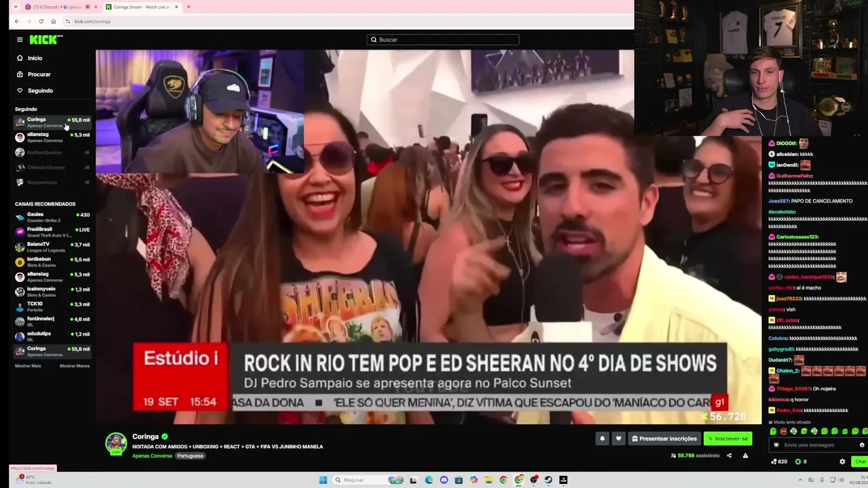Open the followed channel allanstag
Viewport: 868px width, 488px height.
click(53, 138)
